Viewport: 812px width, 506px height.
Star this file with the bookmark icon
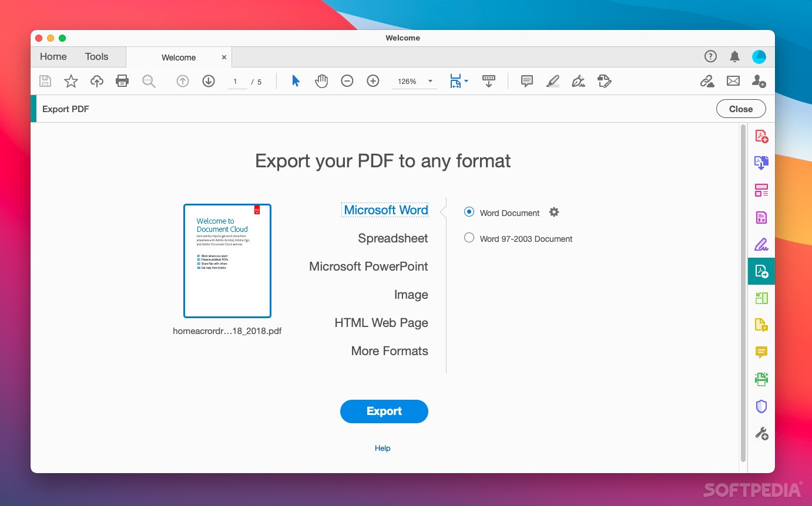point(71,81)
